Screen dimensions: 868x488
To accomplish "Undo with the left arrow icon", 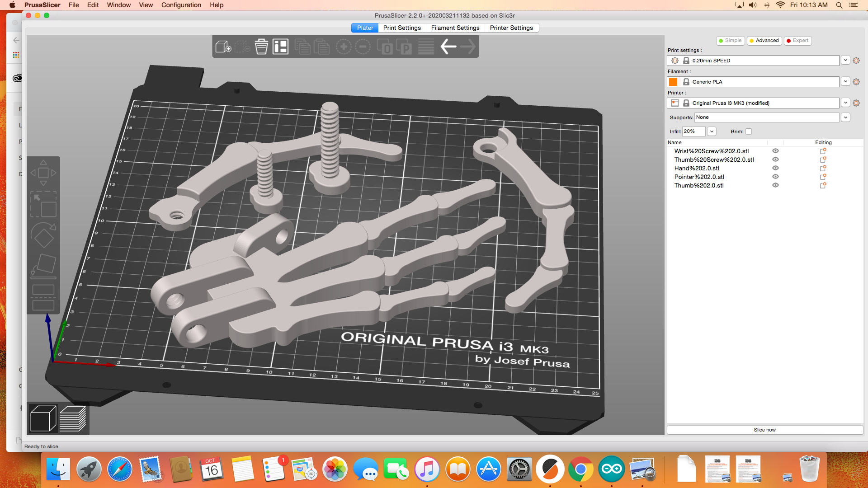I will 448,47.
